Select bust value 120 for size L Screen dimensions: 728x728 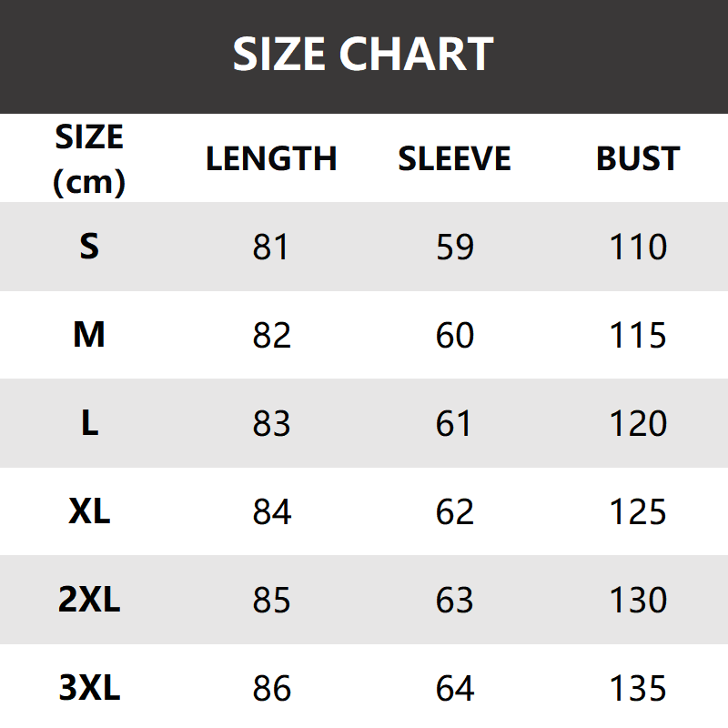(638, 423)
